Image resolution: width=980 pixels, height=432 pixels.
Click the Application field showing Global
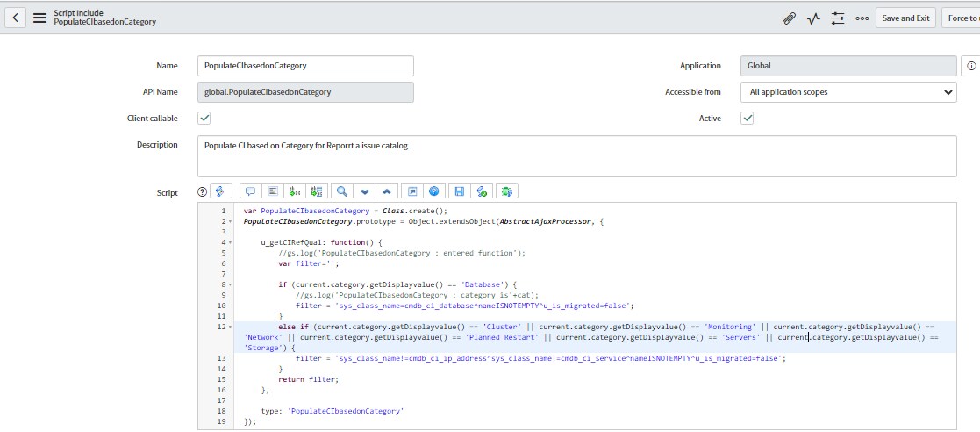pyautogui.click(x=848, y=66)
